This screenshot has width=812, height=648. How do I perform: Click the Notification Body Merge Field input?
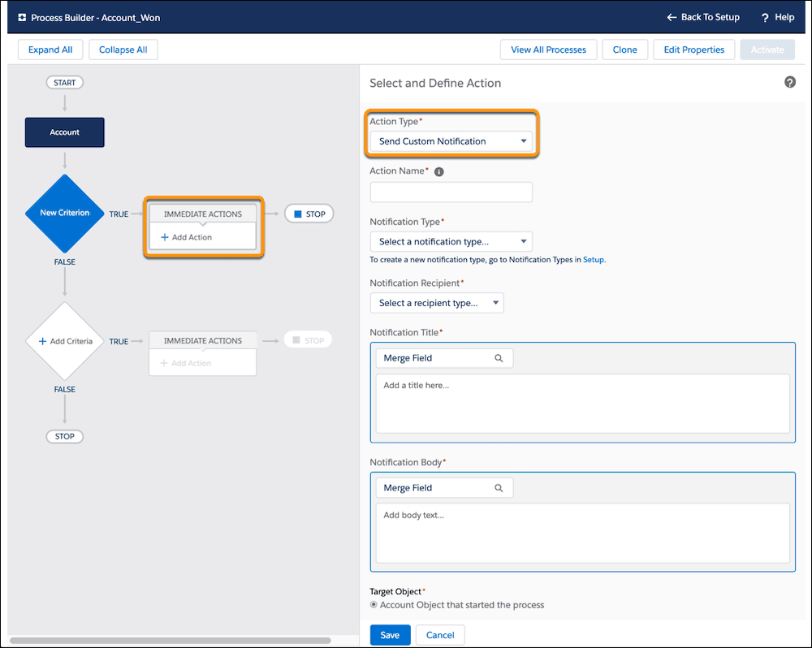click(x=444, y=488)
